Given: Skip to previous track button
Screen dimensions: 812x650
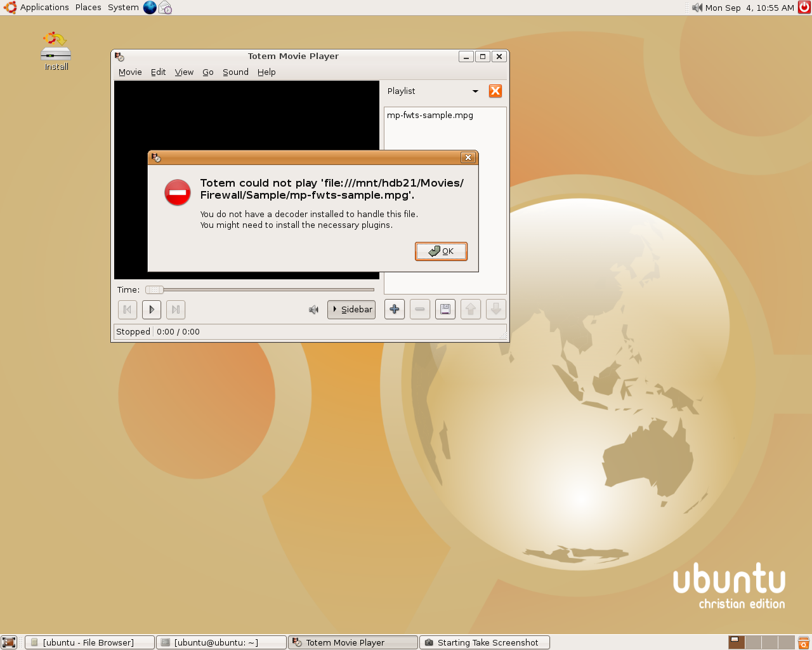Looking at the screenshot, I should 128,309.
